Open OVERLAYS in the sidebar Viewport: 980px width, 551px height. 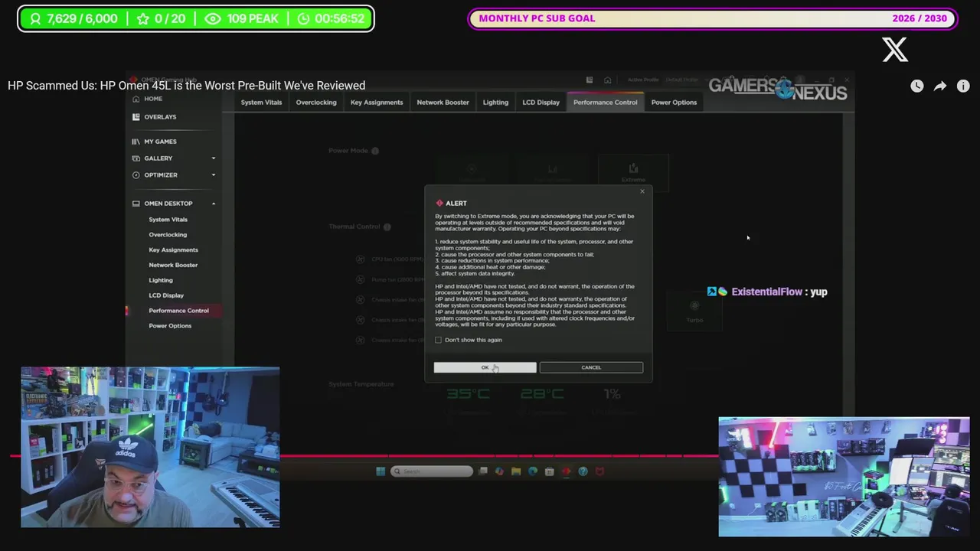(x=160, y=117)
